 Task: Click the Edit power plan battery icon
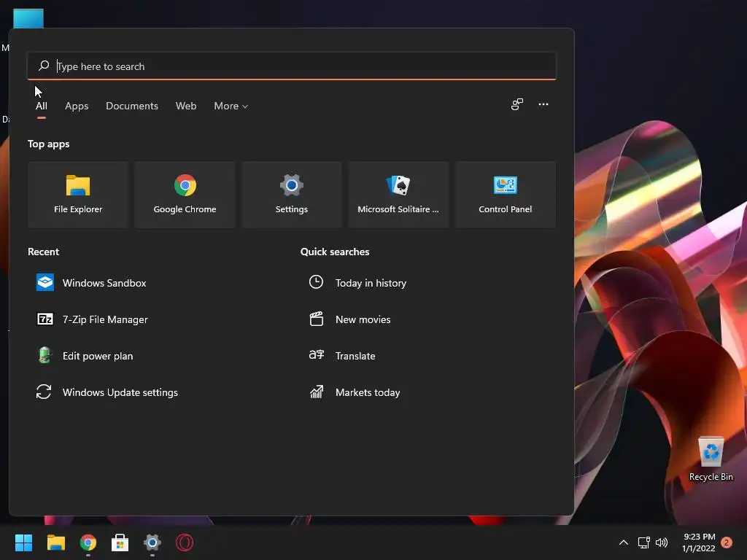pos(44,355)
